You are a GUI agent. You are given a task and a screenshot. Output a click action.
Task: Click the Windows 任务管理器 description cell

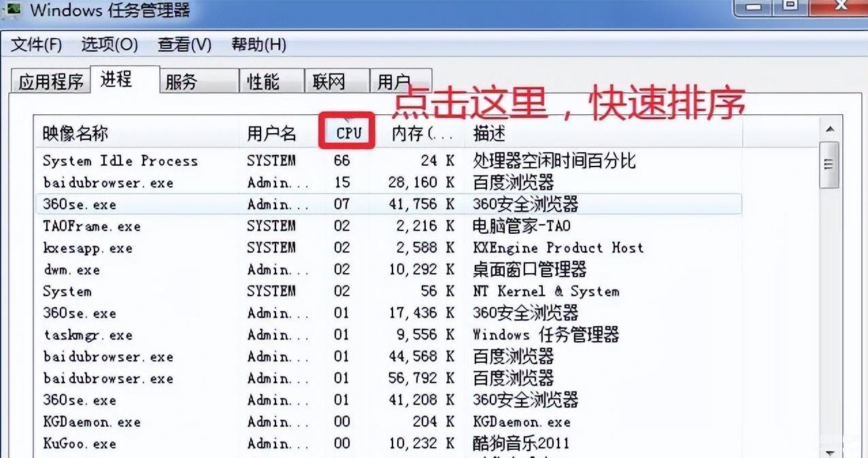546,335
